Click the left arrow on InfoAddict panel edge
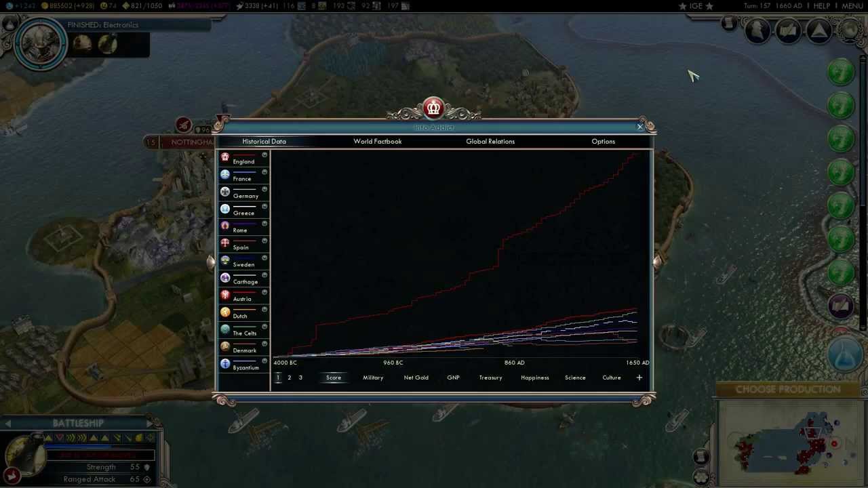The width and height of the screenshot is (868, 488). 211,262
